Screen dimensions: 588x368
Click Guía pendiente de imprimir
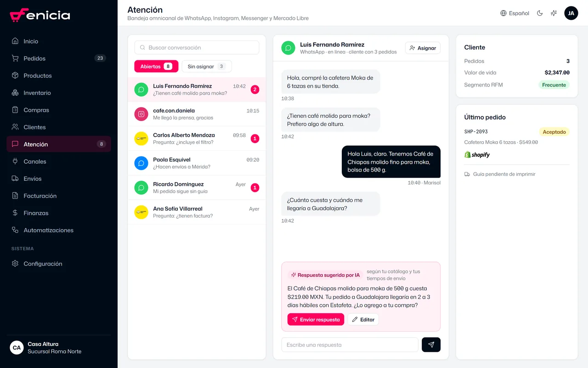pyautogui.click(x=500, y=174)
